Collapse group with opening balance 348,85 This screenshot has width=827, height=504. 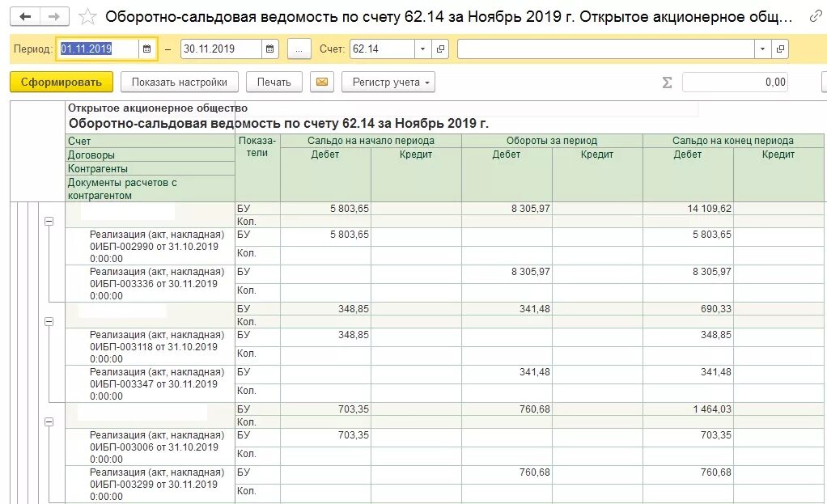click(x=49, y=322)
